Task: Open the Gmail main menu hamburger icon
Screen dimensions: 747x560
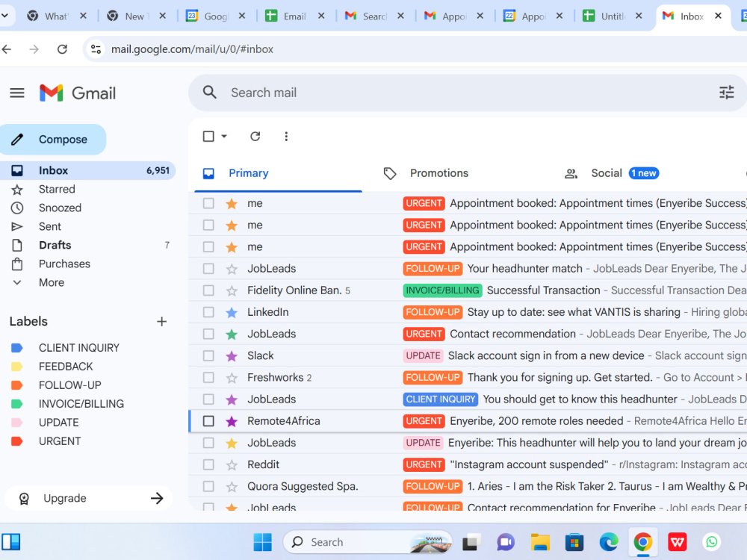Action: pos(17,93)
